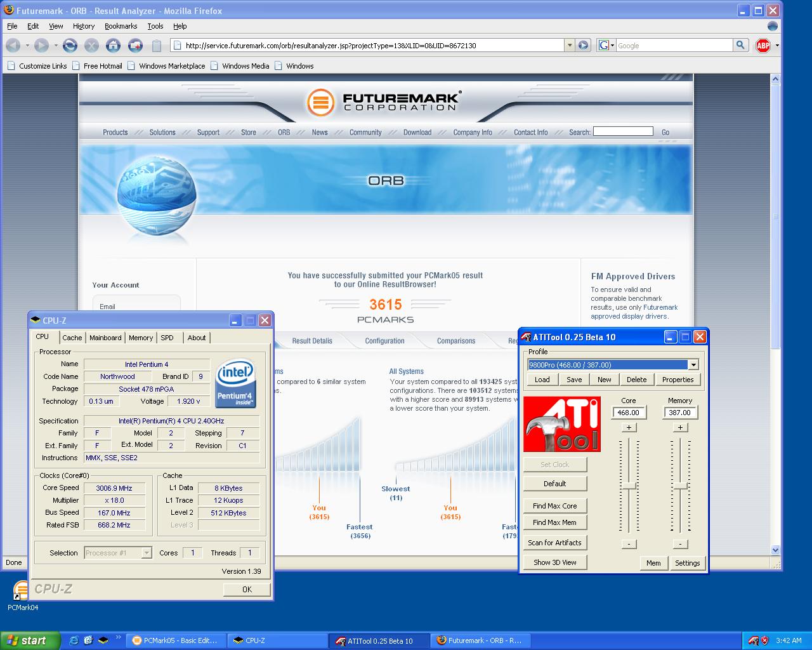Click New profile in ATITool
This screenshot has height=650, width=812.
605,380
